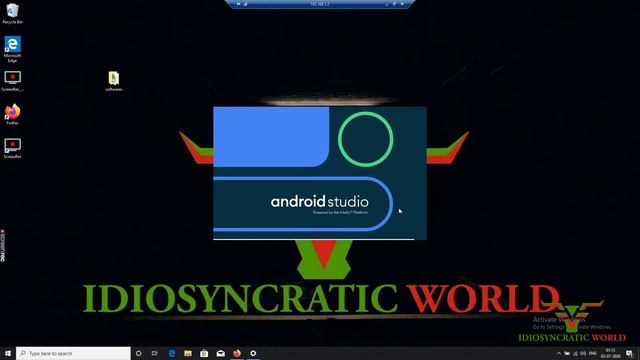The image size is (640, 360).
Task: Click the ENG language indicator
Action: point(593,353)
